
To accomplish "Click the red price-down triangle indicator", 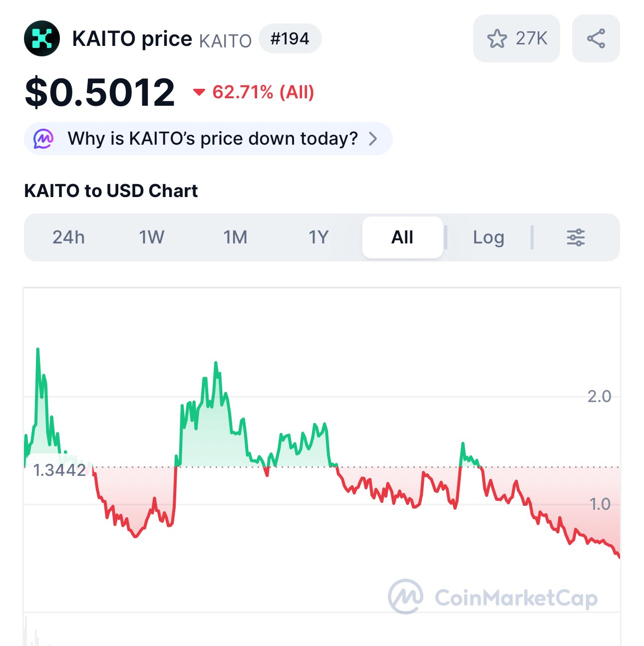I will [199, 92].
